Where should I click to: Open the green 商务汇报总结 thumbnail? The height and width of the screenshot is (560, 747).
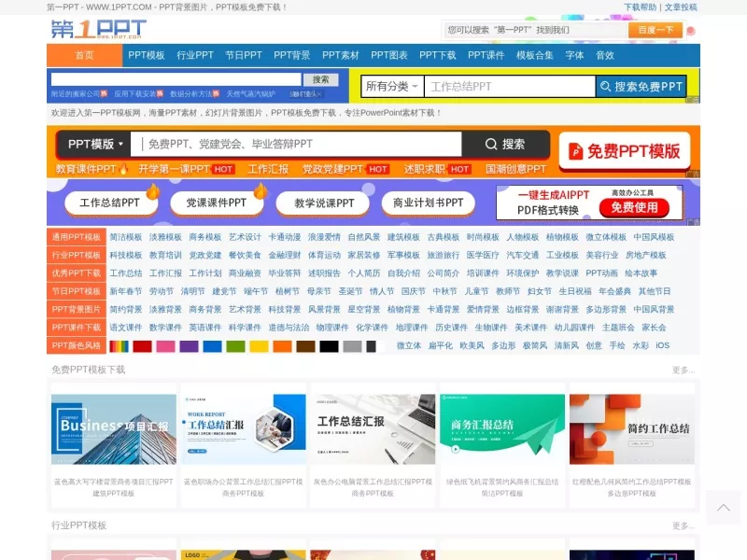coord(502,429)
